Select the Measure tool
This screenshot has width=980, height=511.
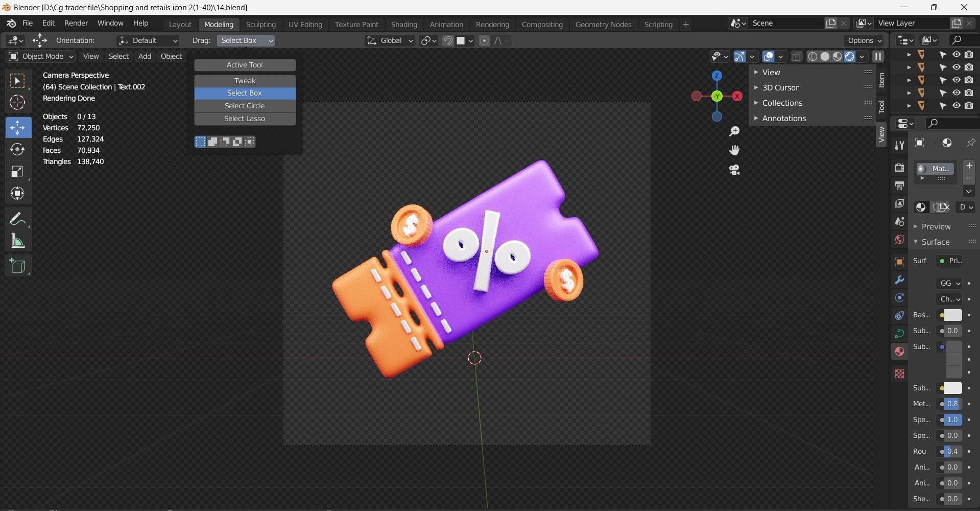click(x=17, y=241)
